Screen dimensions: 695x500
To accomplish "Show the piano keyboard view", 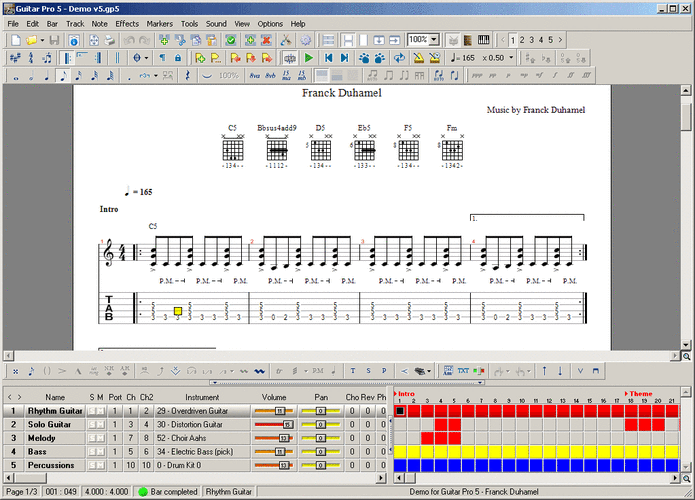I will 484,40.
